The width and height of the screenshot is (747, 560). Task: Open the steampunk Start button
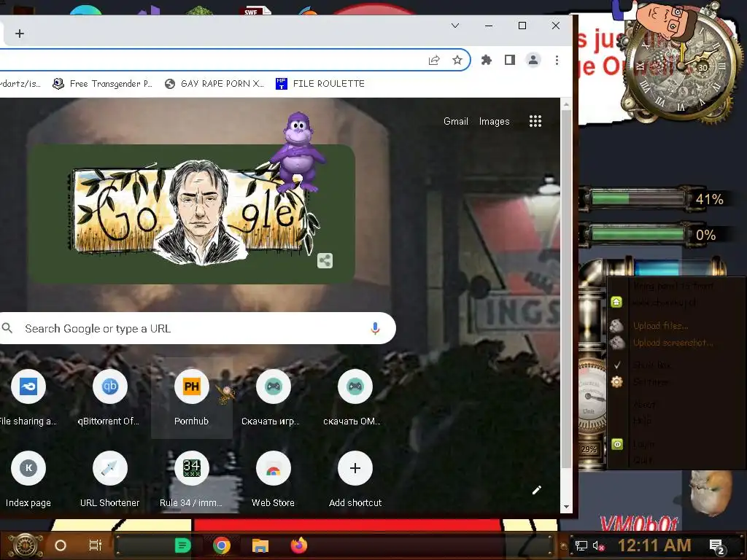pyautogui.click(x=26, y=545)
